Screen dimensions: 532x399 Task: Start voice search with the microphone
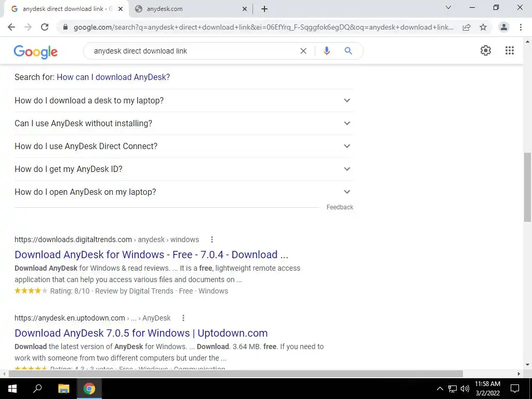point(326,51)
